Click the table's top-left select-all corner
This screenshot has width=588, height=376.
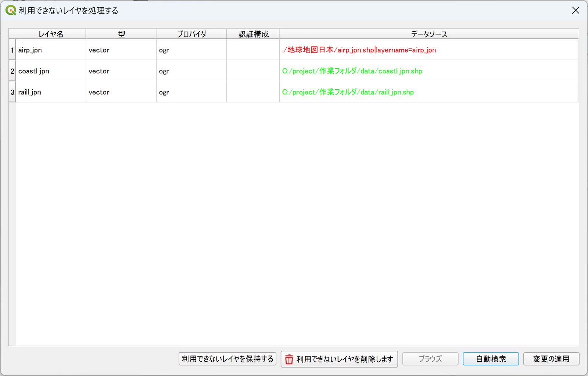click(12, 34)
